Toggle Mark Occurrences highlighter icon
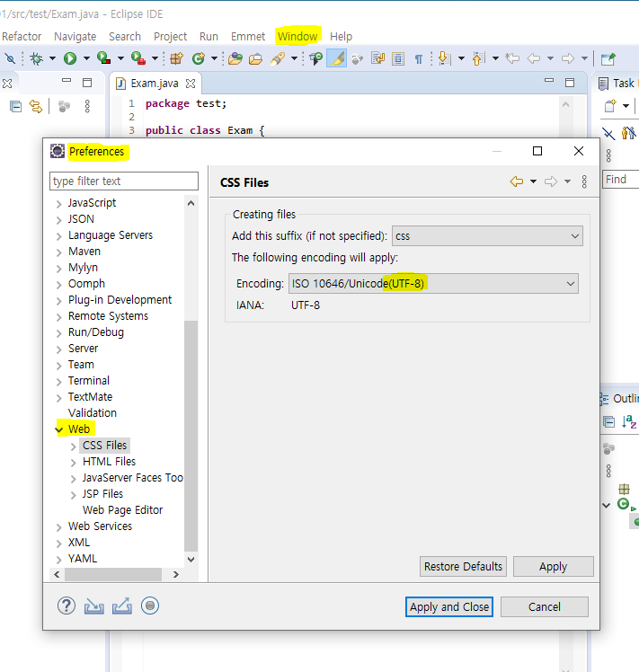 337,57
